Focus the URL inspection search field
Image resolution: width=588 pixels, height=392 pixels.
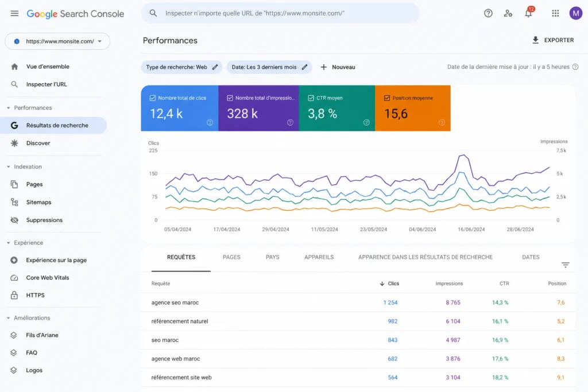pyautogui.click(x=280, y=14)
